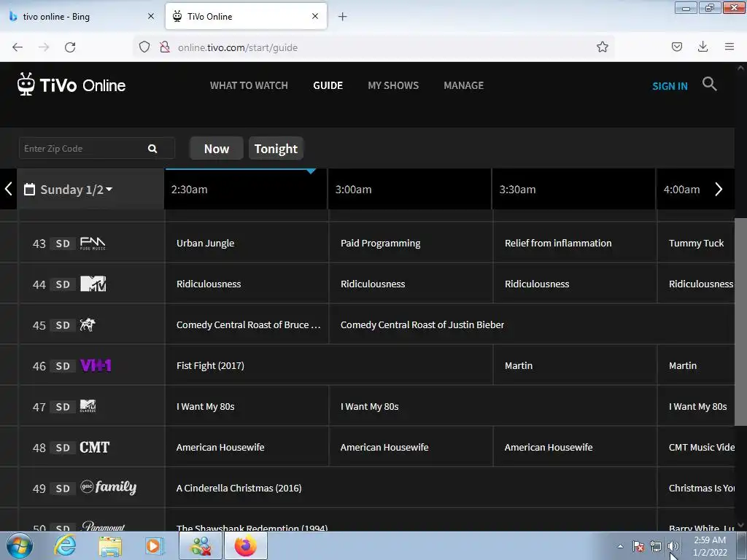Select the GUIDE nav item
747x560 pixels.
(x=328, y=85)
